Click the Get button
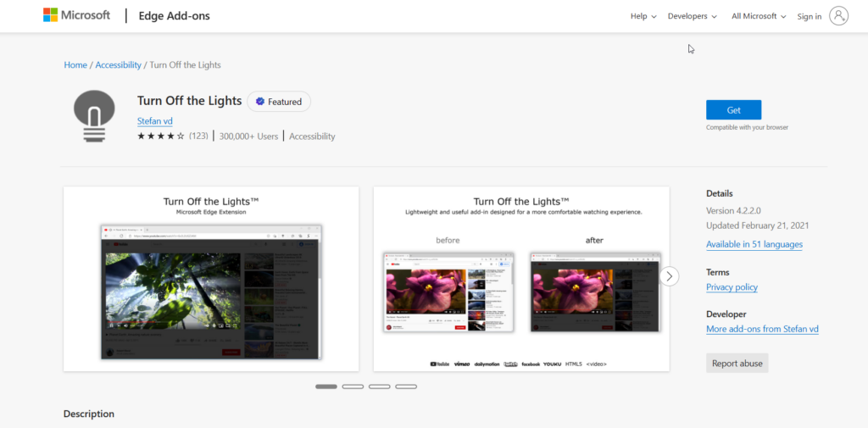Viewport: 868px width, 428px height. pyautogui.click(x=733, y=109)
